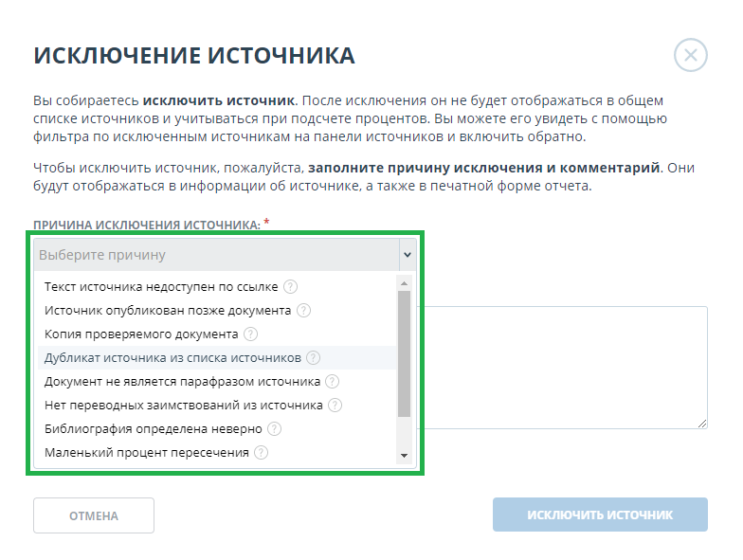Close the 'Исключение источника' dialog
743x560 pixels.
click(691, 56)
